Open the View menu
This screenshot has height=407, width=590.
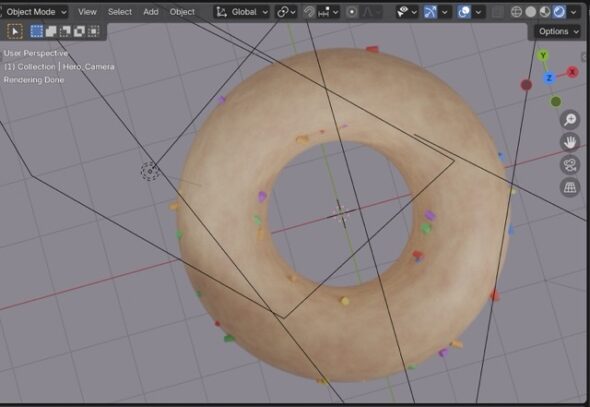pyautogui.click(x=87, y=12)
